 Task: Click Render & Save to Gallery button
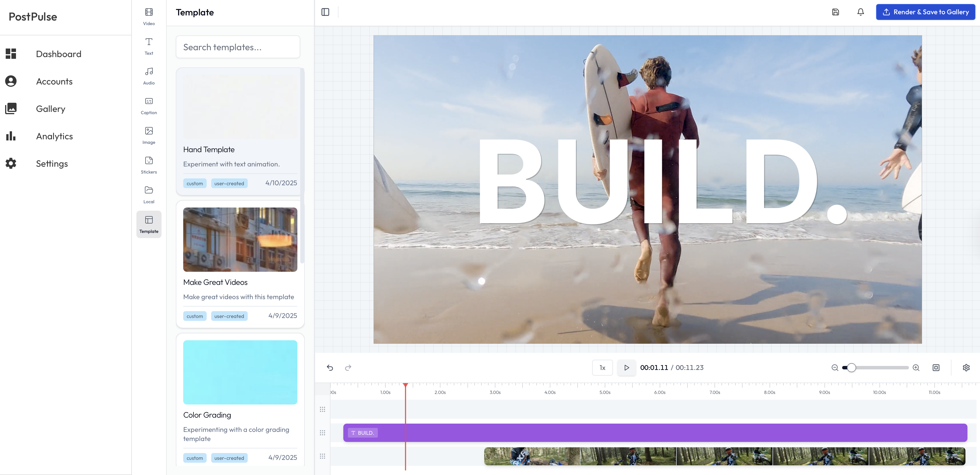click(925, 12)
